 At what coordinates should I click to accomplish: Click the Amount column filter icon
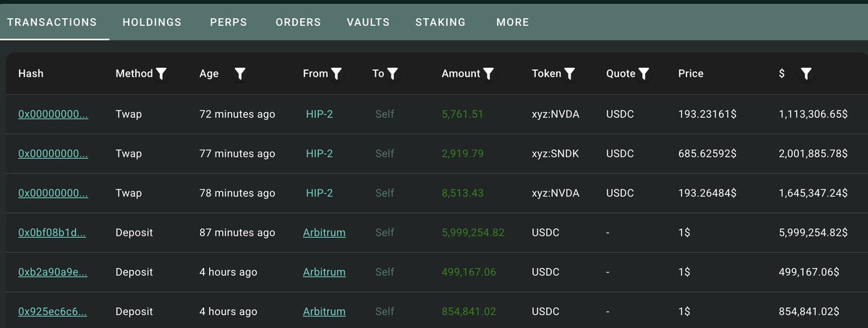coord(489,74)
